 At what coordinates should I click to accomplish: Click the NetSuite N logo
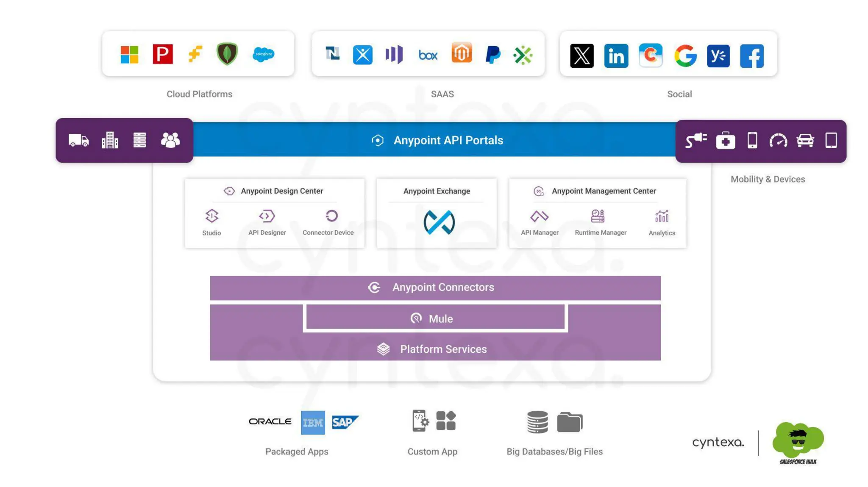point(333,53)
